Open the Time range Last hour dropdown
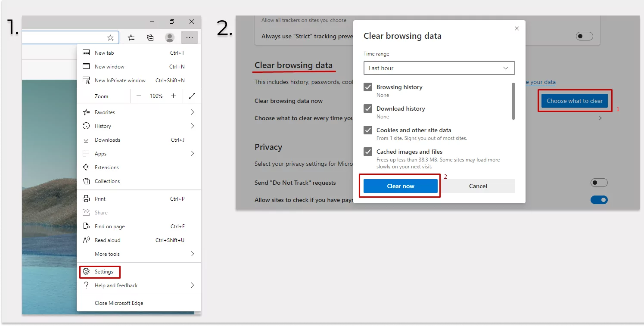 (x=439, y=68)
